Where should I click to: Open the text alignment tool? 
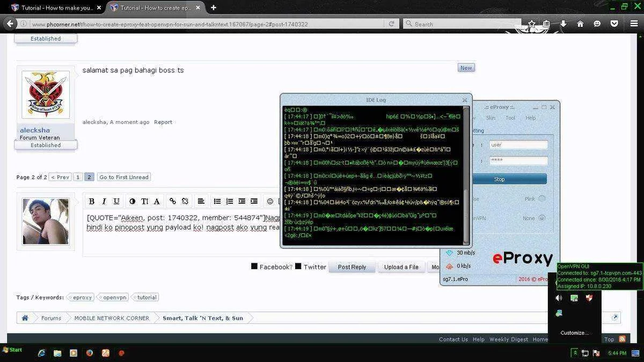pyautogui.click(x=201, y=201)
